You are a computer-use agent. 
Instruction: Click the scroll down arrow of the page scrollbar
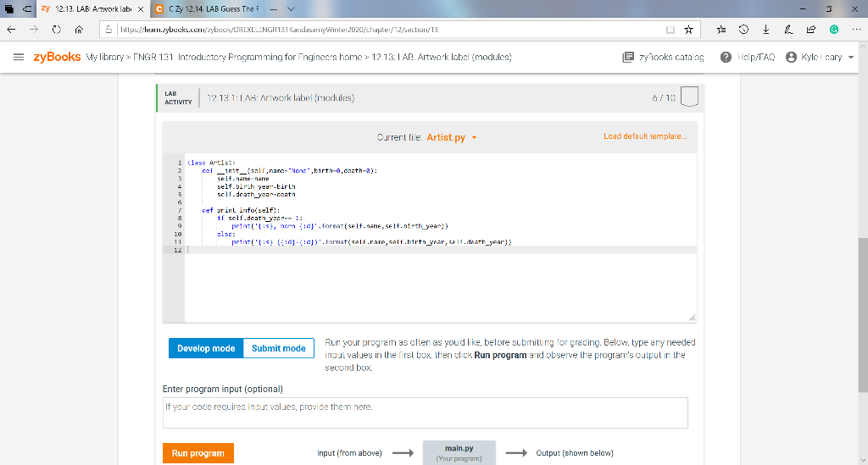pyautogui.click(x=863, y=460)
